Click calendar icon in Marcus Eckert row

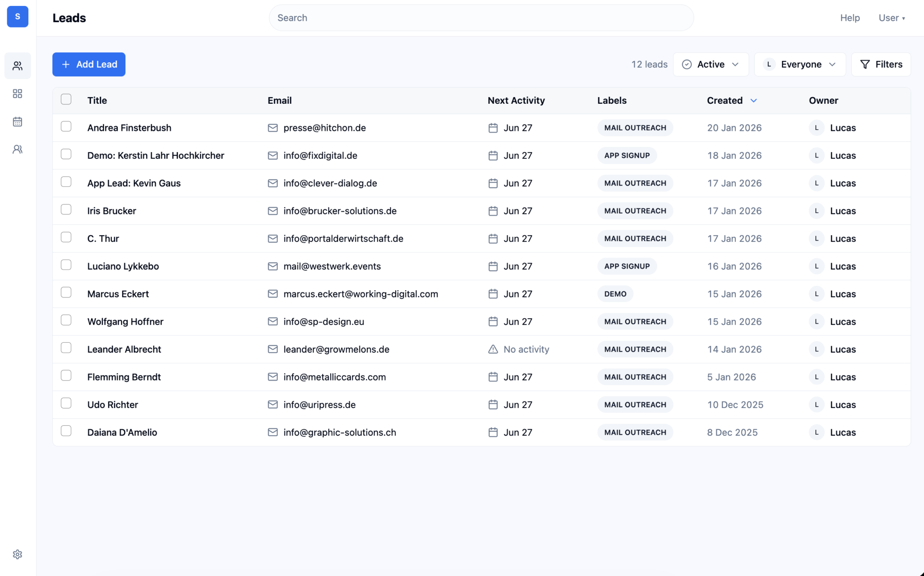coord(493,294)
